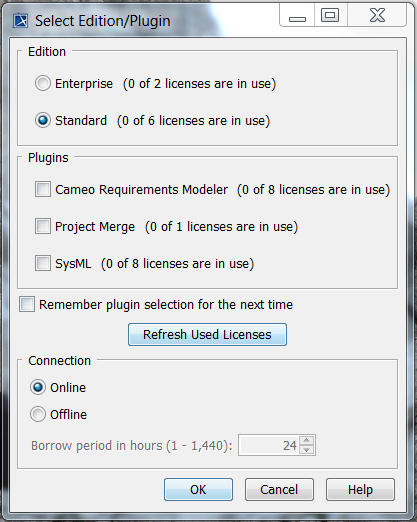
Task: Increase borrow period with the up arrow
Action: pyautogui.click(x=307, y=440)
